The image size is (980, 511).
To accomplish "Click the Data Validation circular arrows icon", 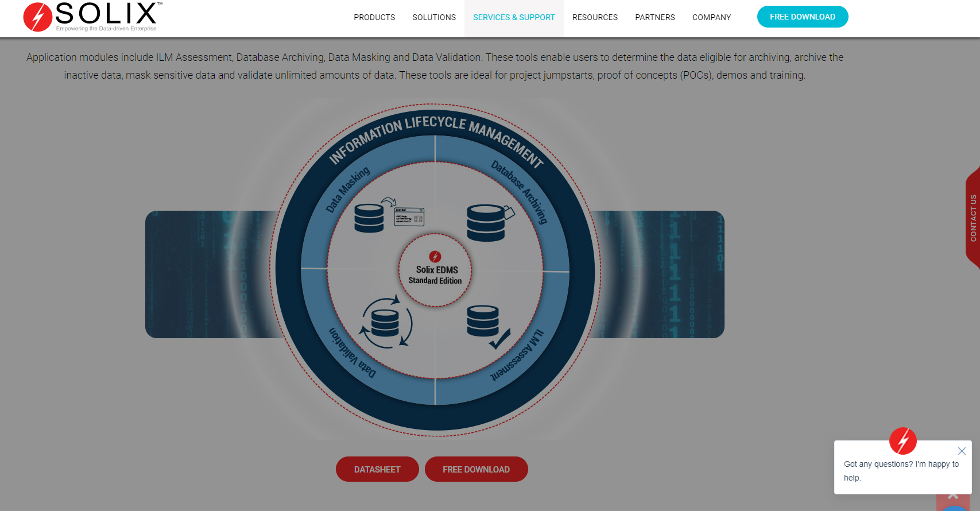I will [x=386, y=322].
